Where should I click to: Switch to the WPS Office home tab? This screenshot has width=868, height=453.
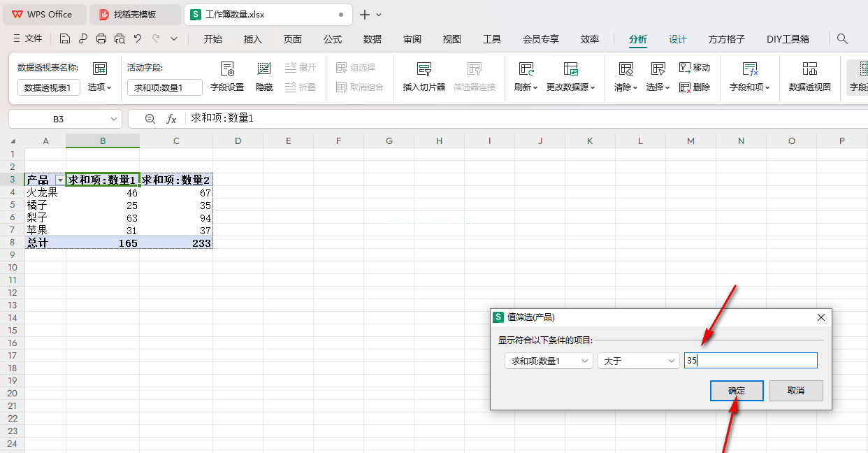coord(43,14)
